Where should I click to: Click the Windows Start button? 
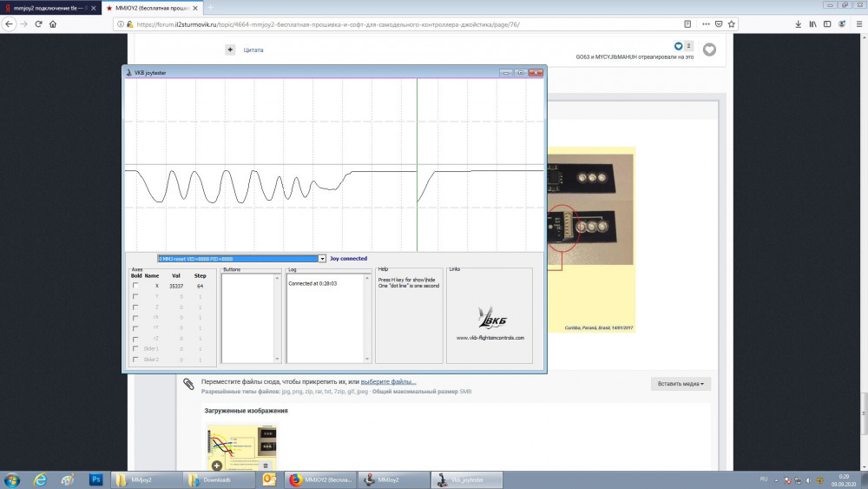[12, 479]
